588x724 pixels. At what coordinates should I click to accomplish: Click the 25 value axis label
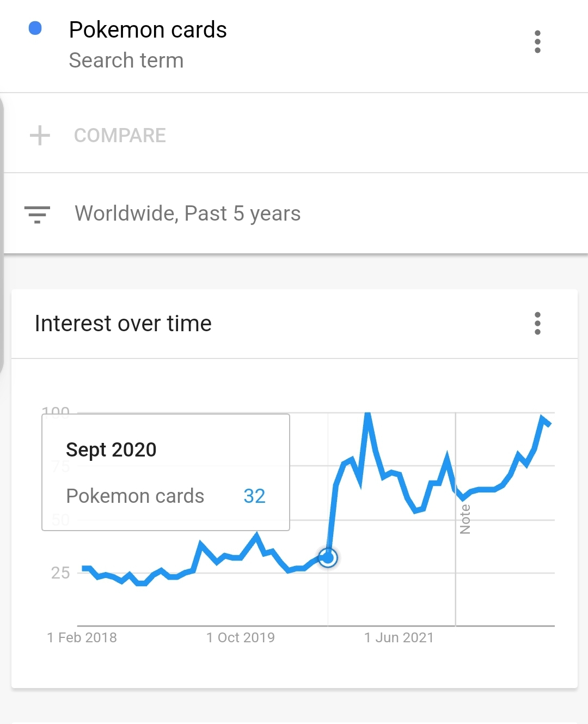[x=60, y=573]
